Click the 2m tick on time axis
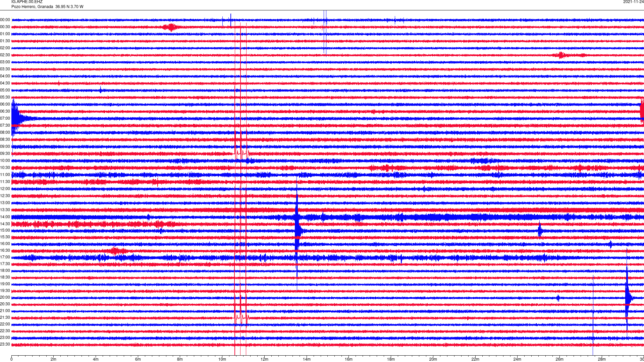 (54, 359)
